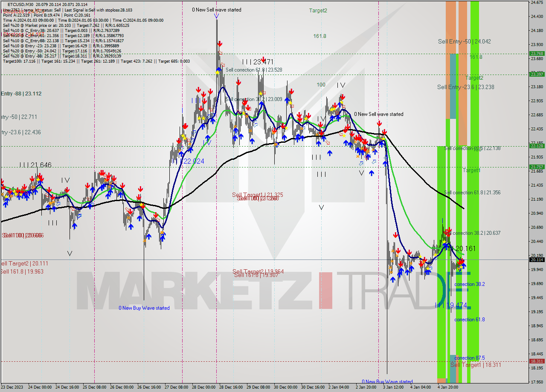Click '23 Dec 2023' on the time axis
This screenshot has width=546, height=392.
(12, 388)
